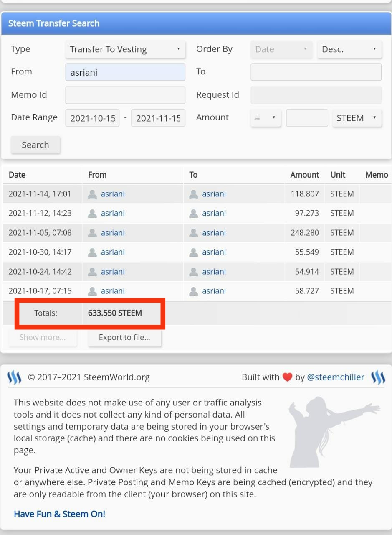The height and width of the screenshot is (535, 392).
Task: Click the To column header
Action: point(193,175)
